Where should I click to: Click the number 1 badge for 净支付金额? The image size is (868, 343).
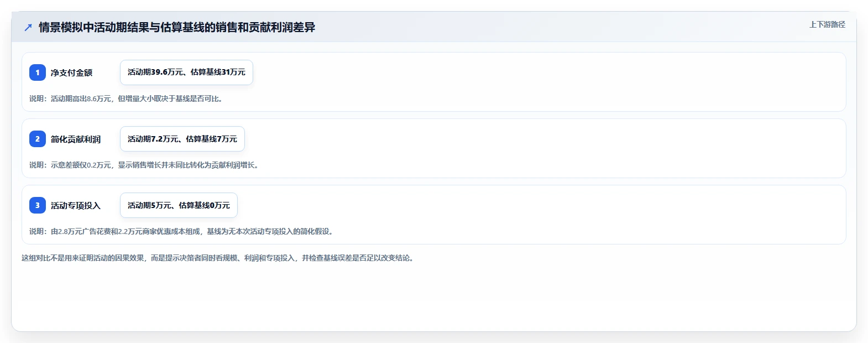tap(38, 72)
